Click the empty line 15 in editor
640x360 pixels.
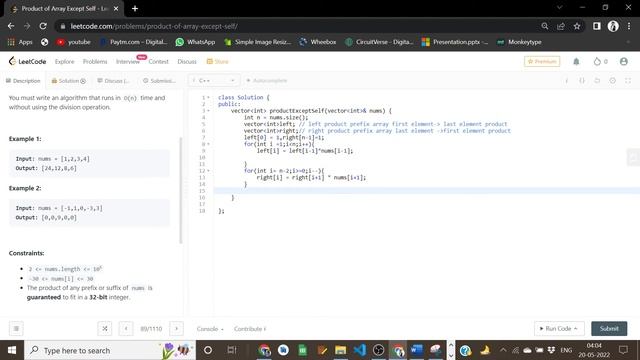(427, 191)
